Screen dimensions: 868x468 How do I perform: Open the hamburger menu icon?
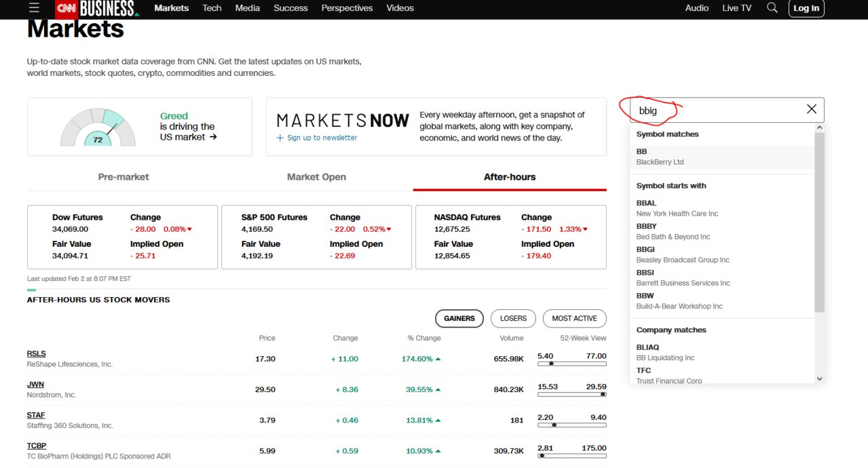point(34,8)
